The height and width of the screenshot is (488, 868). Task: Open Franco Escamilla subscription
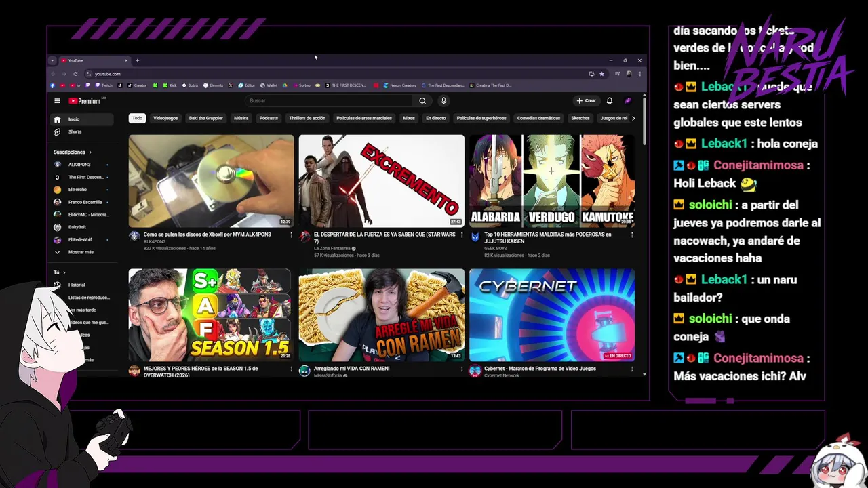coord(81,202)
